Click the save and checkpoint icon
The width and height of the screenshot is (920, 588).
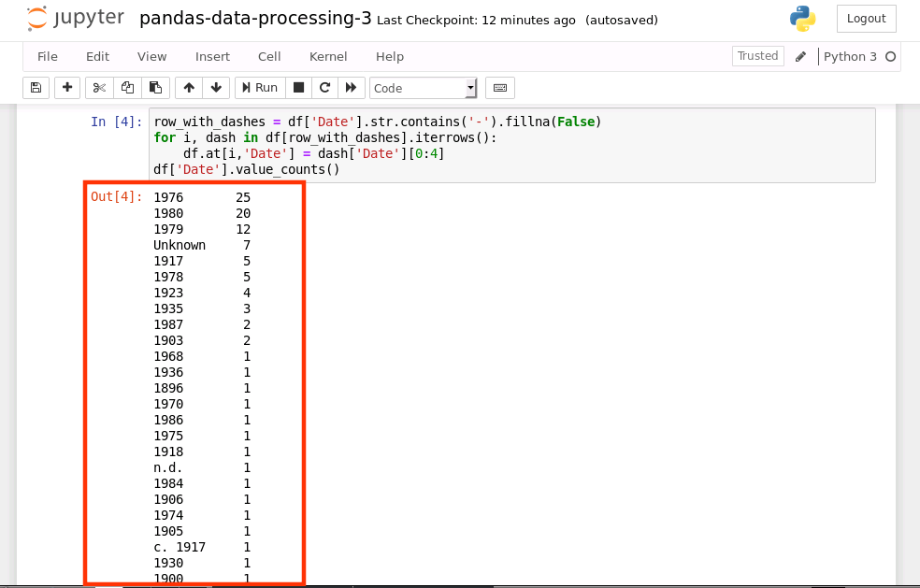[36, 88]
